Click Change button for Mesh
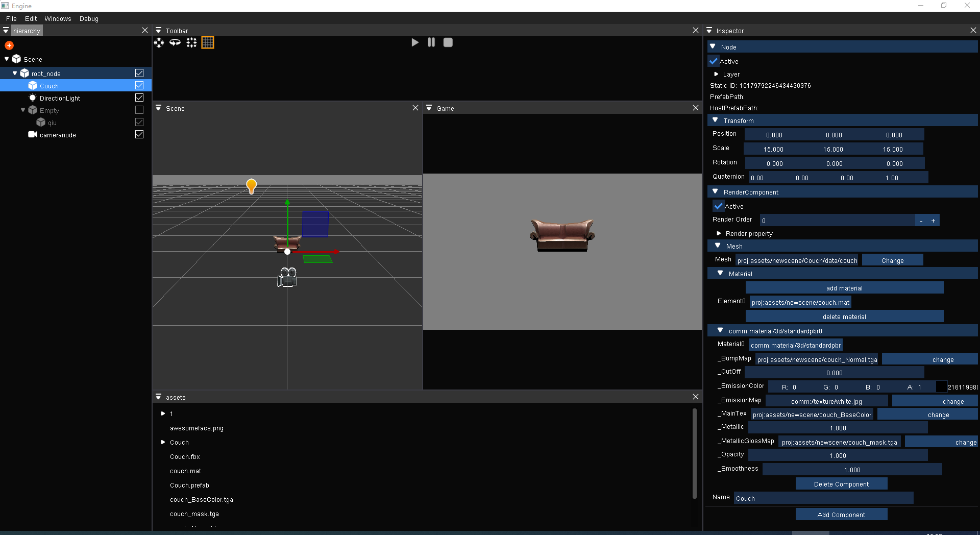 coord(892,260)
